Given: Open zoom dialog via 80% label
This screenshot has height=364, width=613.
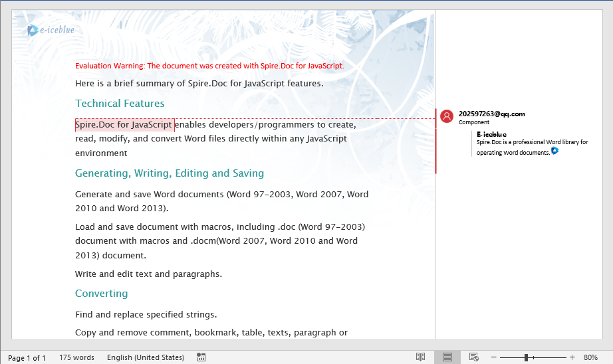Looking at the screenshot, I should pyautogui.click(x=590, y=357).
